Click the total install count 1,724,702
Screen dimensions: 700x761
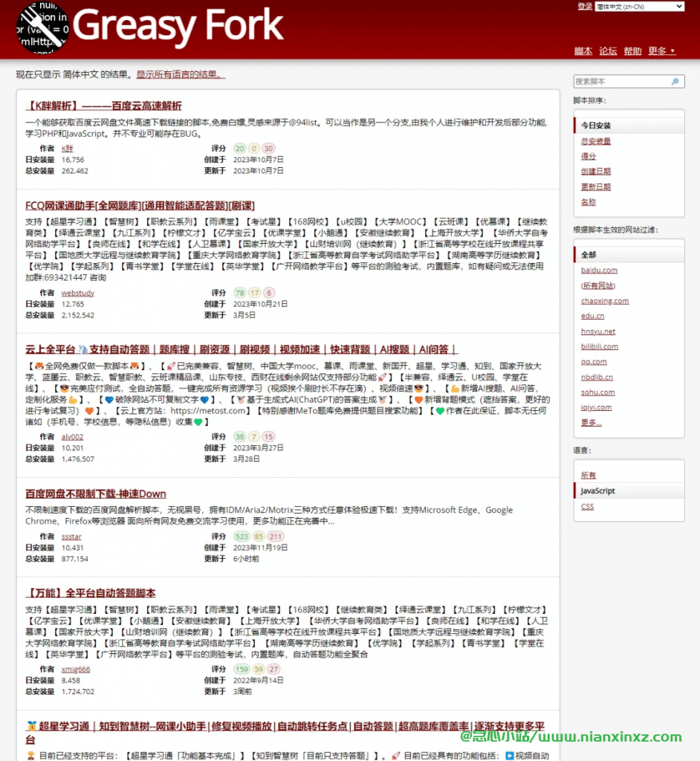click(78, 692)
